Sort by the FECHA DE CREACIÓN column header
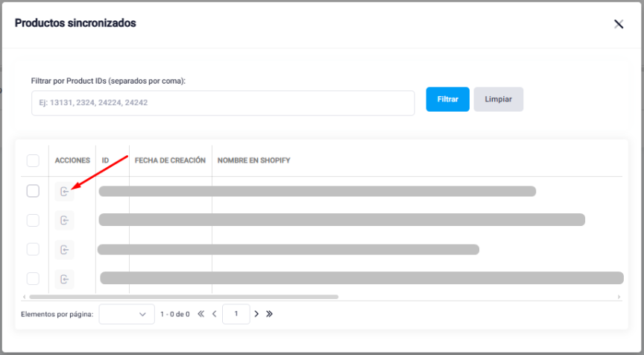This screenshot has height=355, width=644. 170,160
